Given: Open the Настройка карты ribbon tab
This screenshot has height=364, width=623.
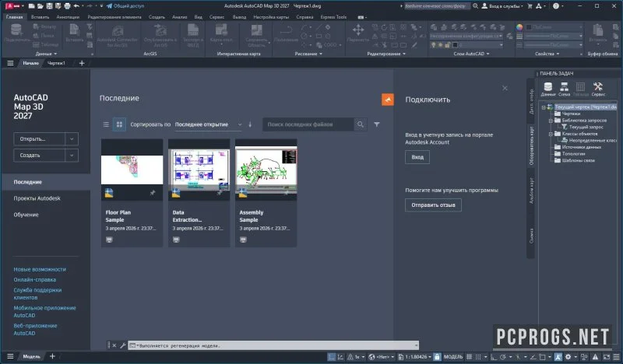Looking at the screenshot, I should click(x=271, y=17).
